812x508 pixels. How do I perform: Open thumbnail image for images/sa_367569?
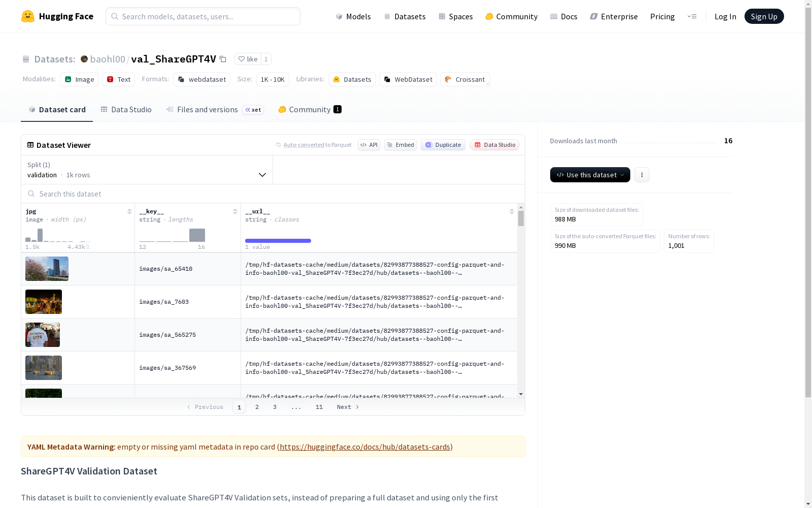(x=44, y=368)
